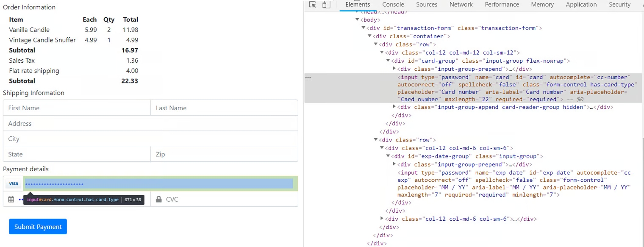The image size is (644, 247).
Task: Click the lock icon beside CVC
Action: coord(159,199)
